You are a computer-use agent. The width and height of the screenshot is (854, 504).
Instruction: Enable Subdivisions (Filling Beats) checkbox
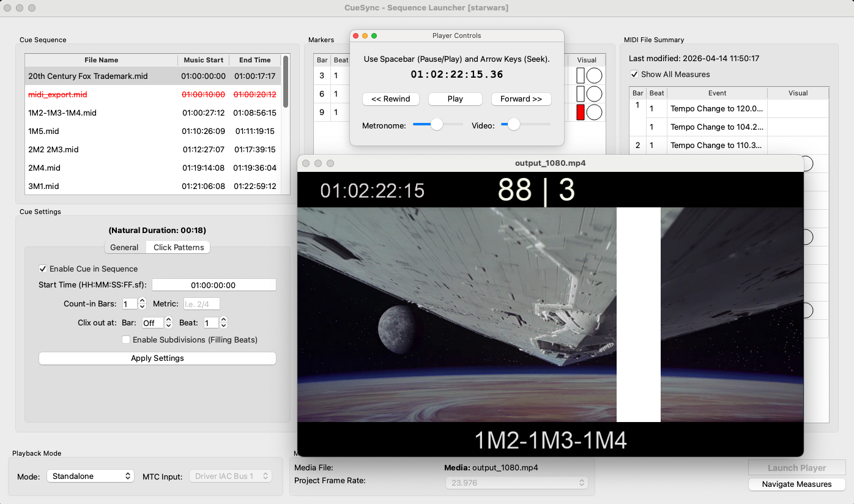(x=126, y=339)
